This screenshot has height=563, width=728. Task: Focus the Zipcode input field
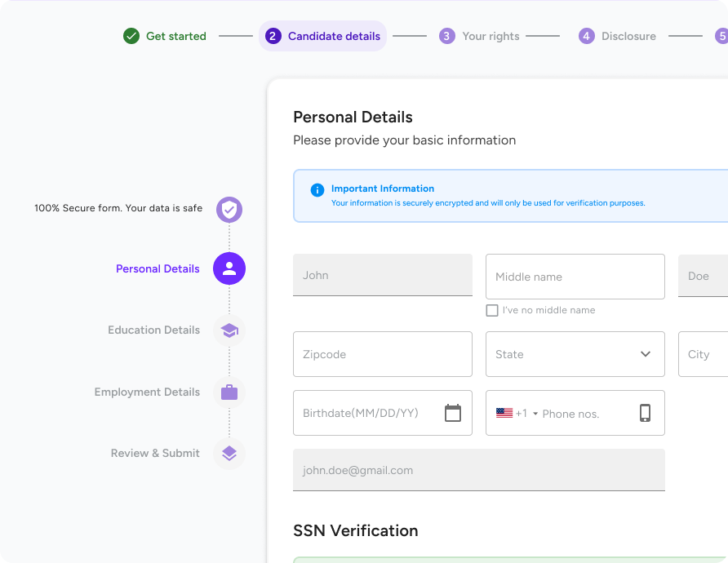382,354
